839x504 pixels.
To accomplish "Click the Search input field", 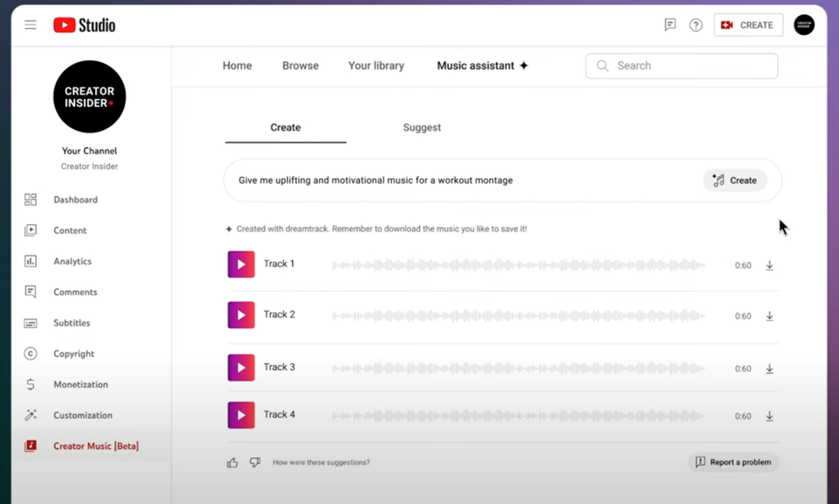I will pyautogui.click(x=682, y=66).
